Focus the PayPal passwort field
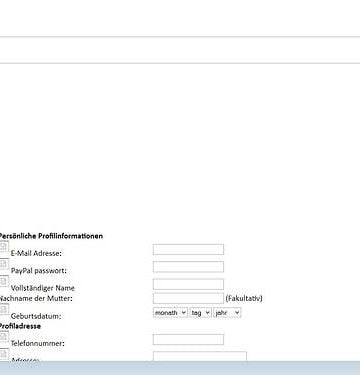The image size is (360, 375). pyautogui.click(x=188, y=267)
